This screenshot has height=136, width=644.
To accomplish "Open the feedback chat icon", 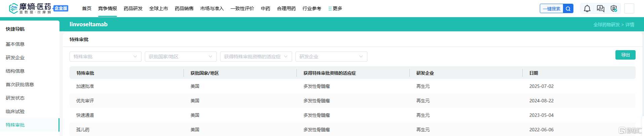I will pyautogui.click(x=601, y=9).
